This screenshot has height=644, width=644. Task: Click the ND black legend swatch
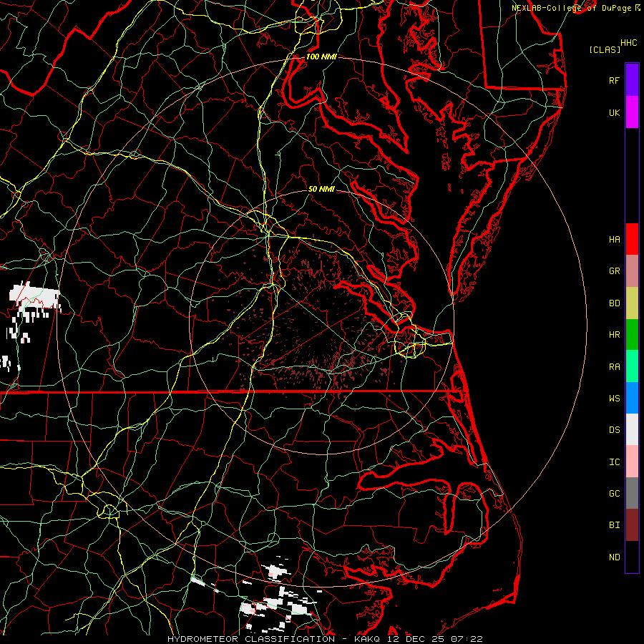[632, 557]
